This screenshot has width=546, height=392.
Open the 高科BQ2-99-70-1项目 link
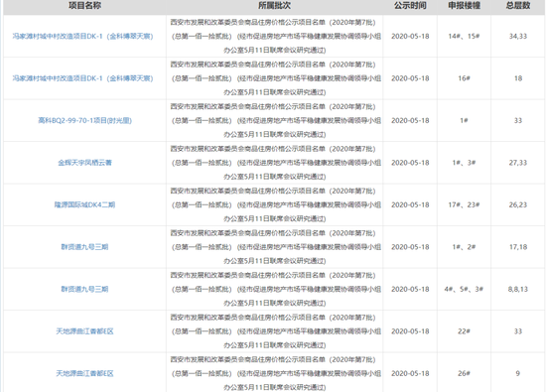click(85, 120)
